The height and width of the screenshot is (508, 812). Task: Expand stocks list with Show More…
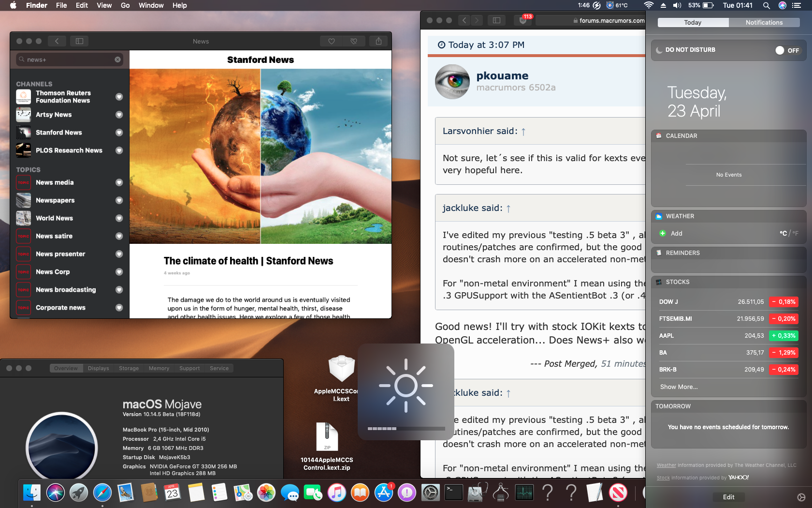pos(679,387)
